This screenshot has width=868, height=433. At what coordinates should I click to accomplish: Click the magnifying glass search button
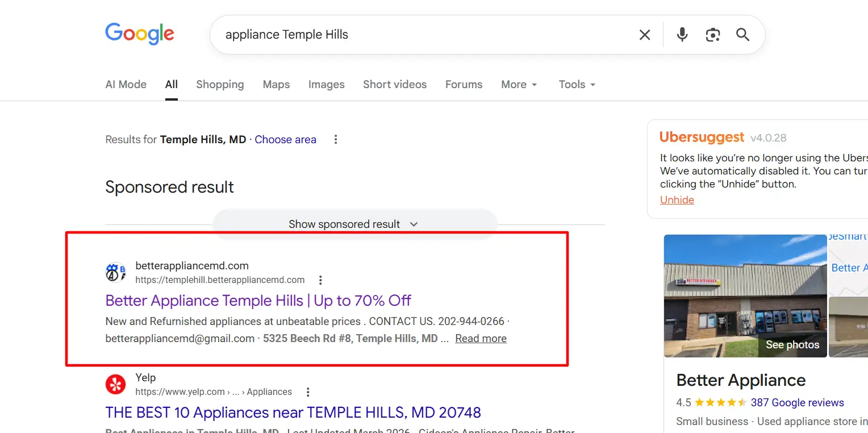pyautogui.click(x=742, y=35)
